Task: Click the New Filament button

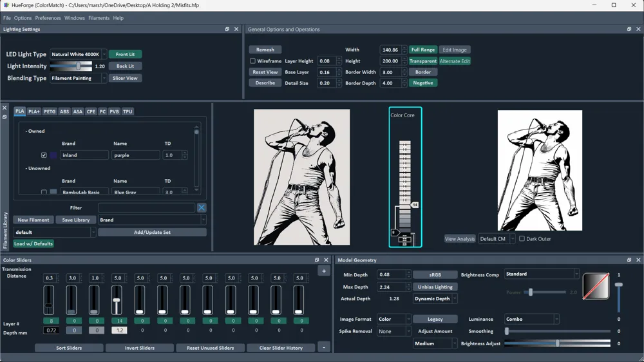Action: point(33,220)
